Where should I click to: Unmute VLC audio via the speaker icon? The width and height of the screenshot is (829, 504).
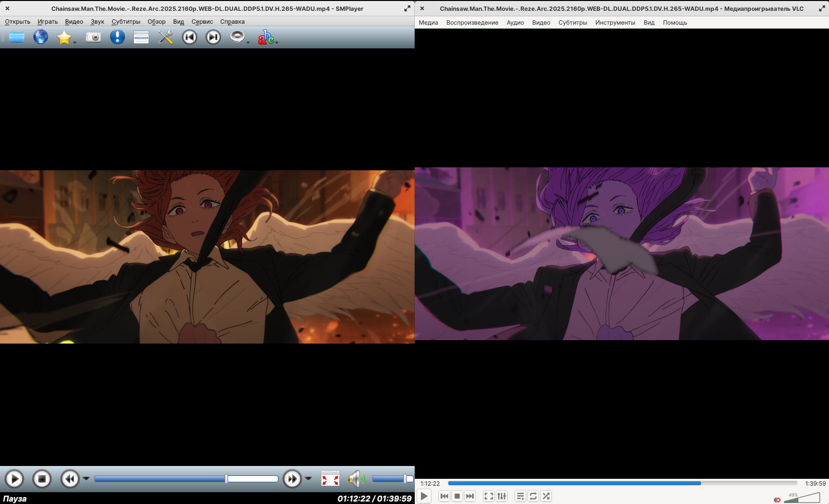777,500
